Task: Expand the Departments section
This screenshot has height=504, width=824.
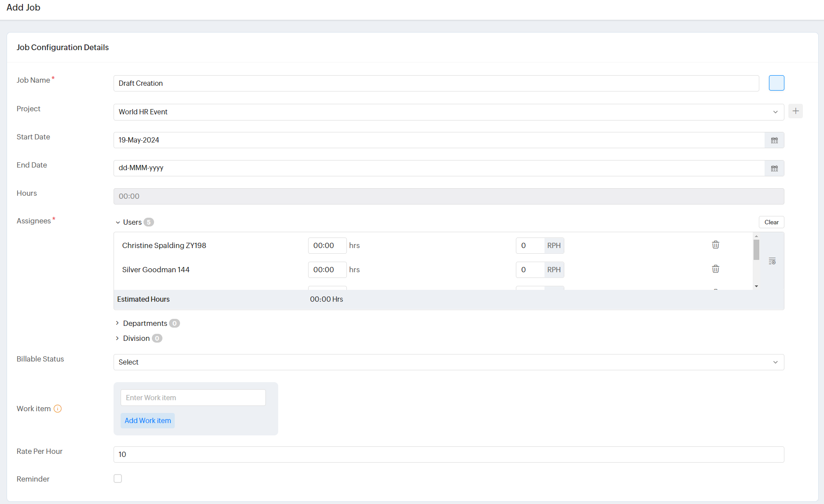Action: (x=118, y=323)
